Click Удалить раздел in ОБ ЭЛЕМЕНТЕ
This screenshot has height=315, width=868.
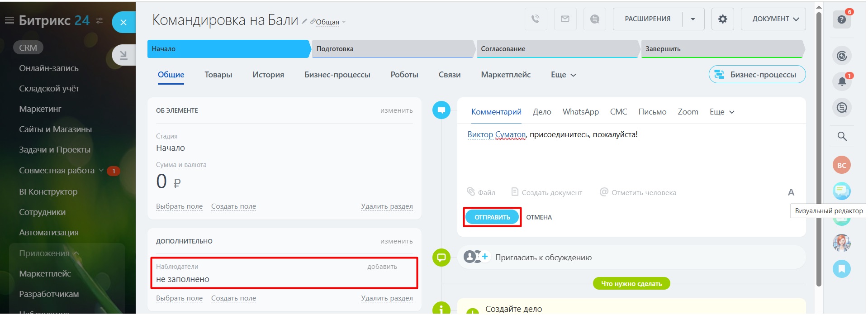(x=387, y=206)
